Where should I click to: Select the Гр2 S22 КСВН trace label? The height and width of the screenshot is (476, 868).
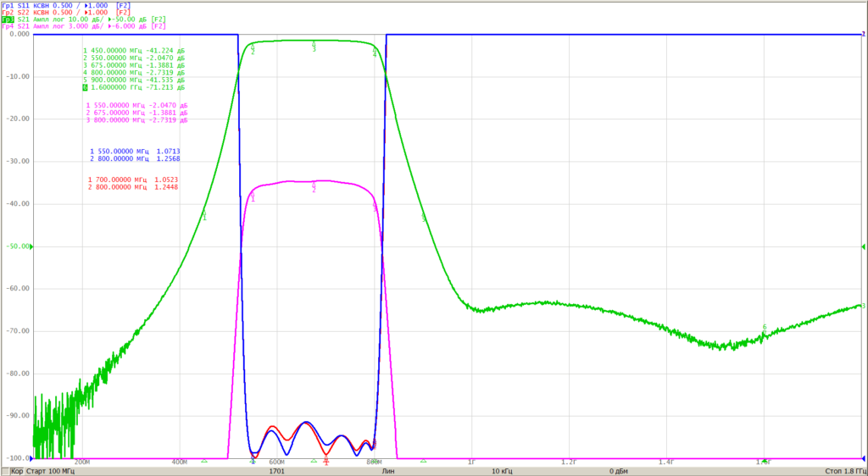[x=66, y=12]
